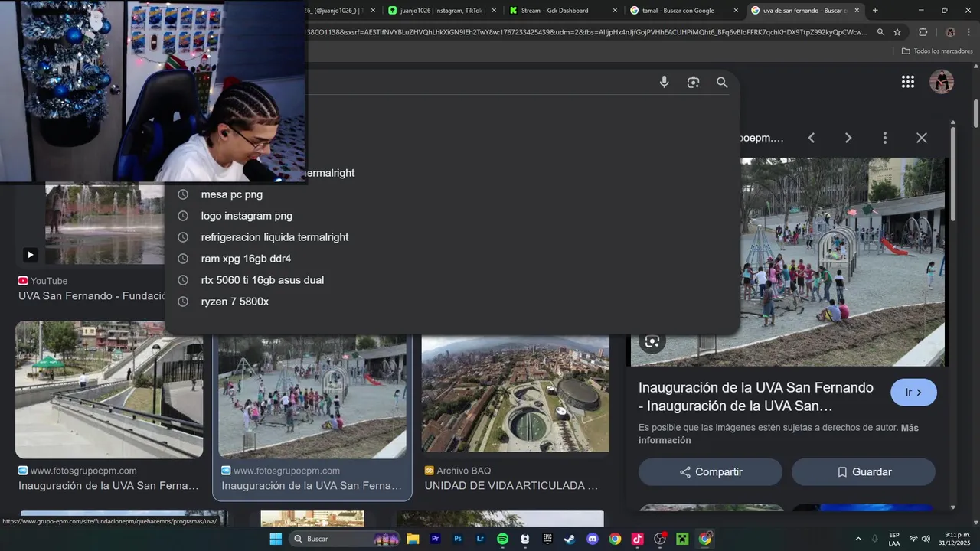The height and width of the screenshot is (551, 980).
Task: Open the Windows Start menu
Action: point(276,539)
